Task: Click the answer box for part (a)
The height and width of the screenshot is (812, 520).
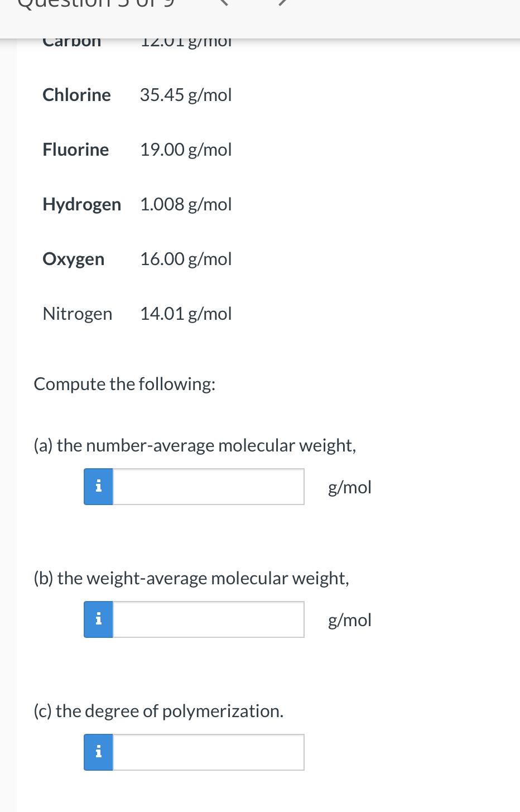Action: 209,486
